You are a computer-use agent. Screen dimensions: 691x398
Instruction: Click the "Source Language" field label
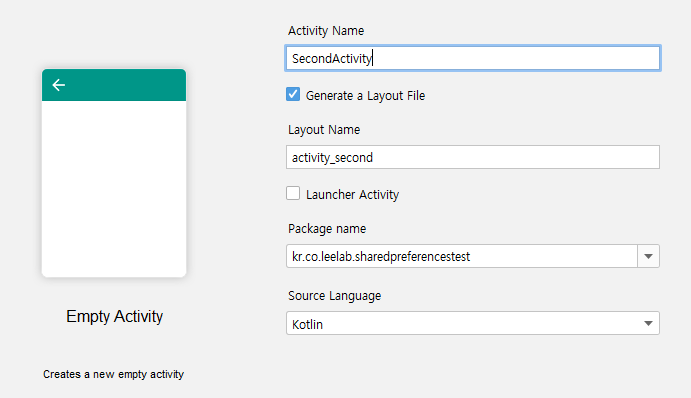(x=334, y=296)
